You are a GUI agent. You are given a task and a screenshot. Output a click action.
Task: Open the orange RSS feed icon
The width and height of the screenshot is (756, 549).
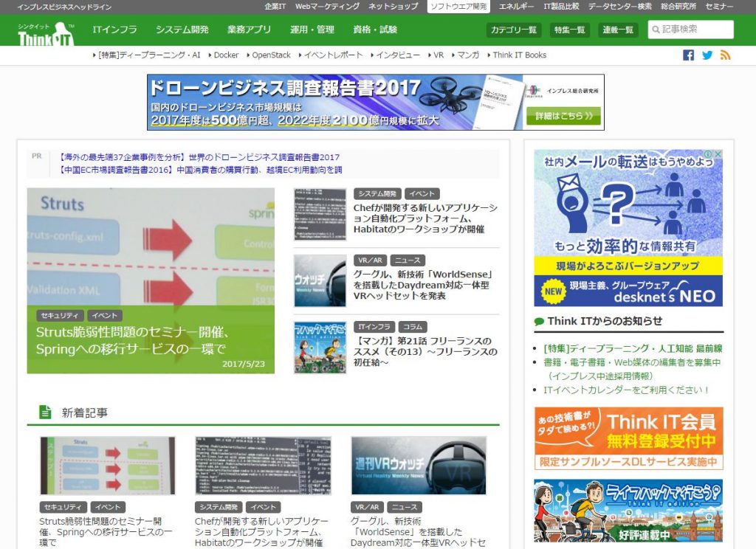coord(725,55)
